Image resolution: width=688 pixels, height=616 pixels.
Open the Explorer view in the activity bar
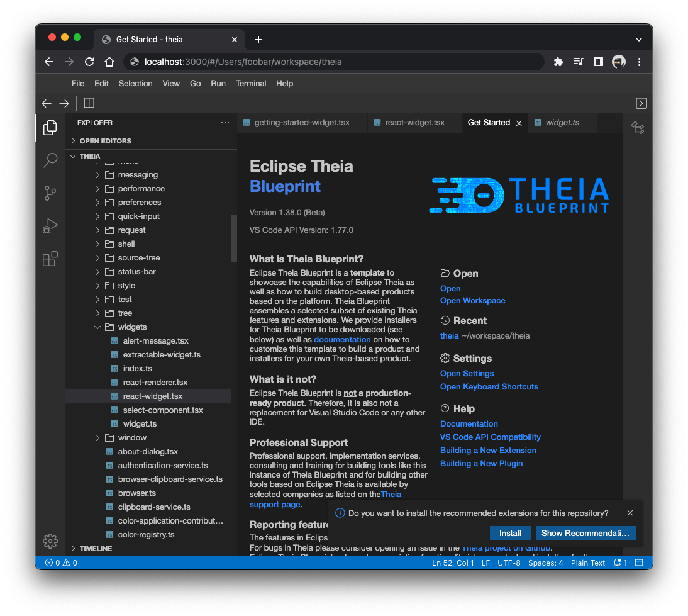[50, 128]
